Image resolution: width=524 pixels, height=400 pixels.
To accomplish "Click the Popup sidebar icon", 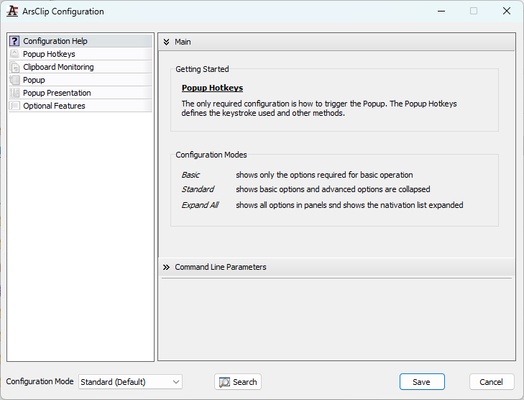I will (x=14, y=80).
